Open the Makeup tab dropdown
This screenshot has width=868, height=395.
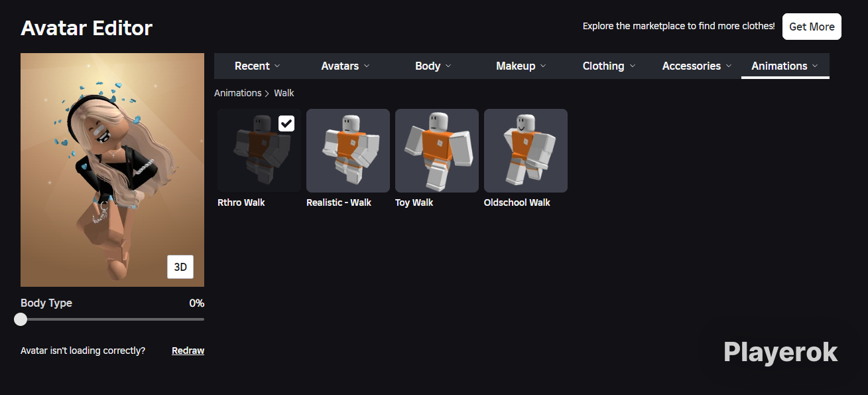521,66
